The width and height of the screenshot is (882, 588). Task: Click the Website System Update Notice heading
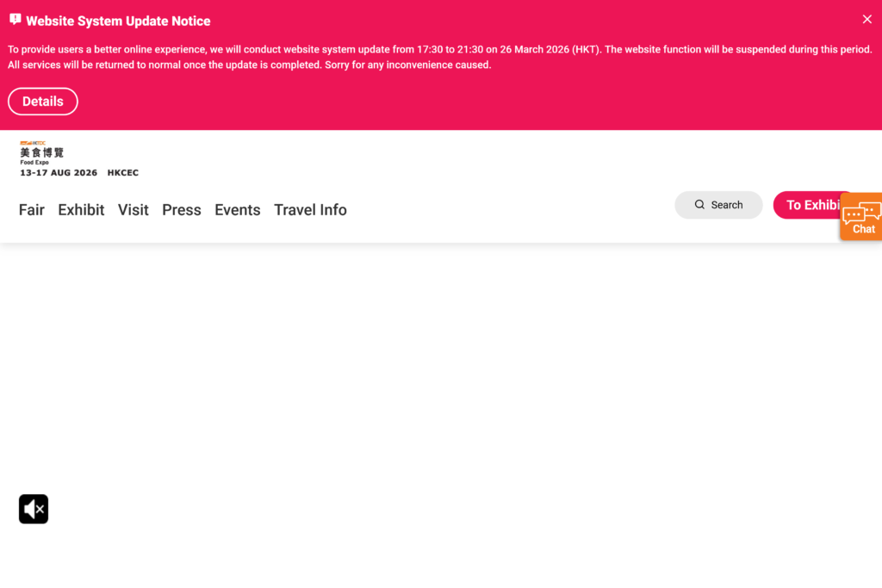pos(118,21)
